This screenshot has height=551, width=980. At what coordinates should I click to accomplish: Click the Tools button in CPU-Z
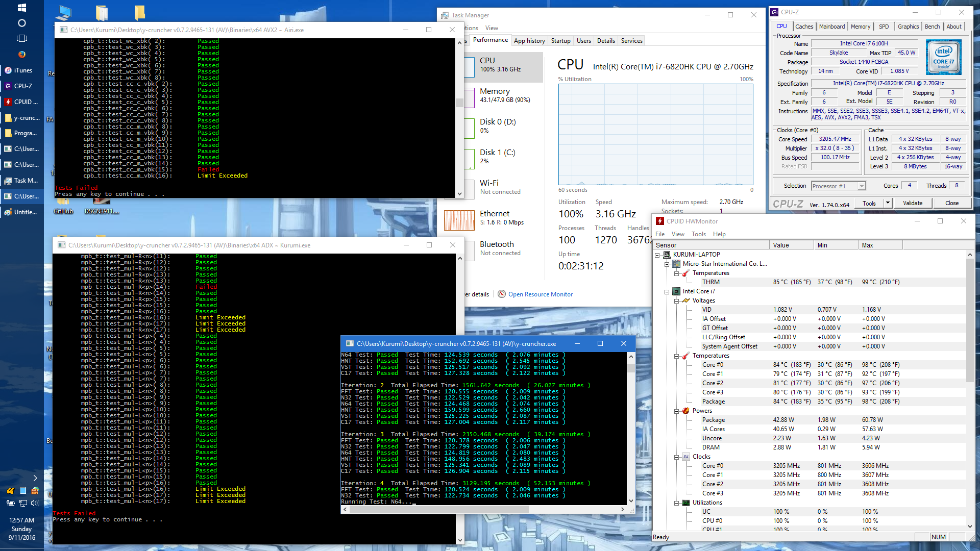(x=869, y=203)
